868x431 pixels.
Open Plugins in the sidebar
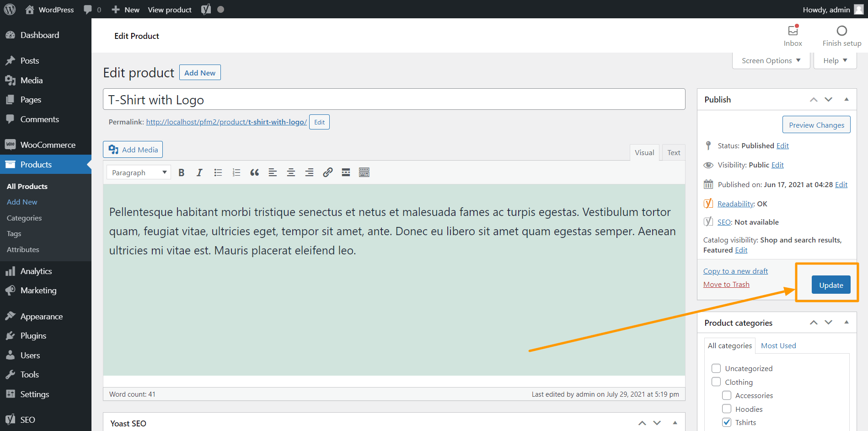pos(46,336)
